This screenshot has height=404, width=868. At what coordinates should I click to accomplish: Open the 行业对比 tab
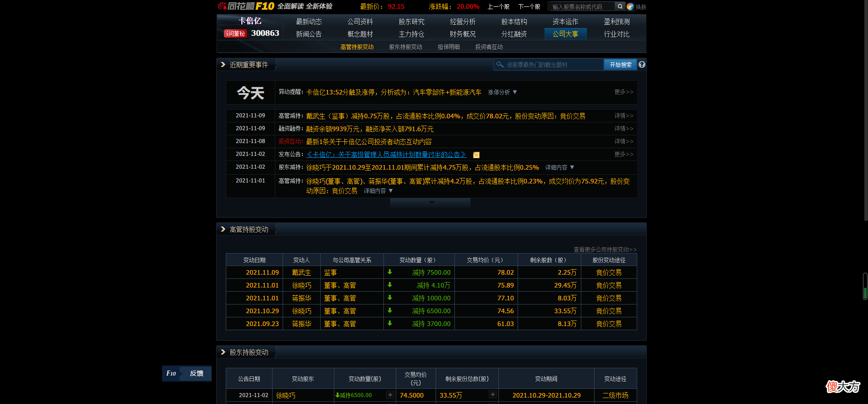617,34
